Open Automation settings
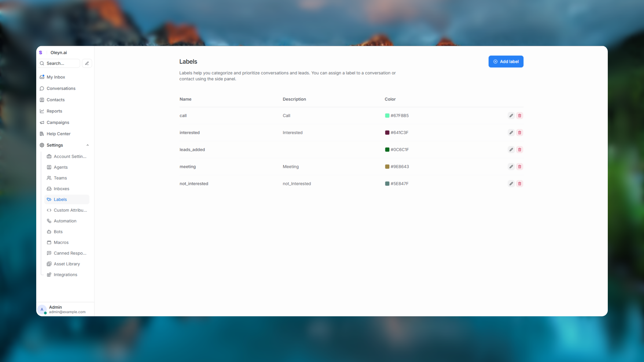 (65, 221)
